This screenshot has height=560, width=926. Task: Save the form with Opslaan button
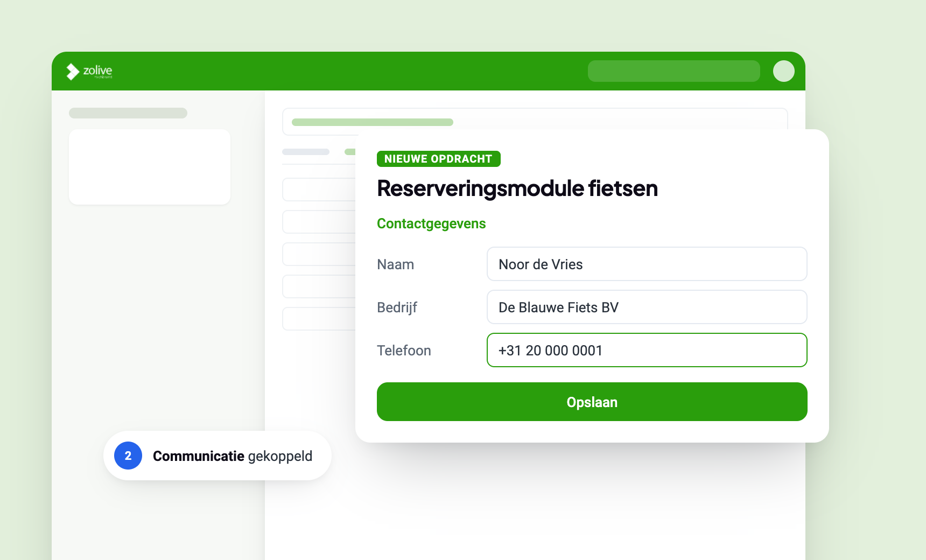tap(592, 402)
